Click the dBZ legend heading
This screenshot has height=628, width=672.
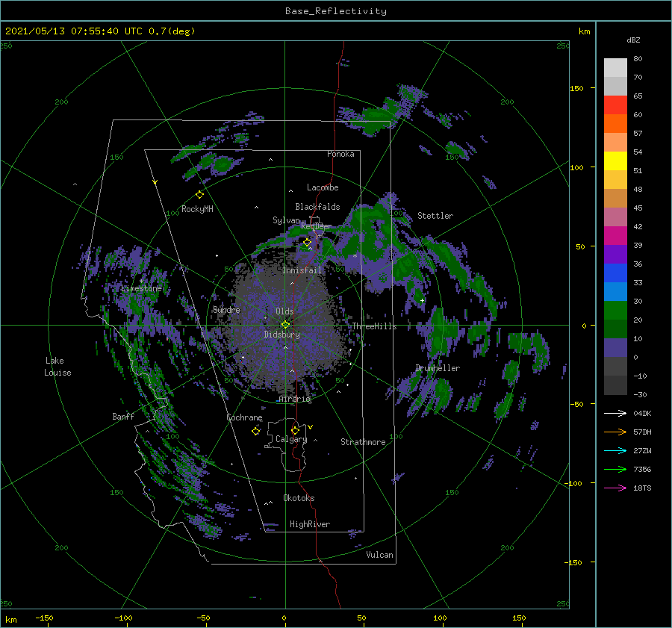633,40
